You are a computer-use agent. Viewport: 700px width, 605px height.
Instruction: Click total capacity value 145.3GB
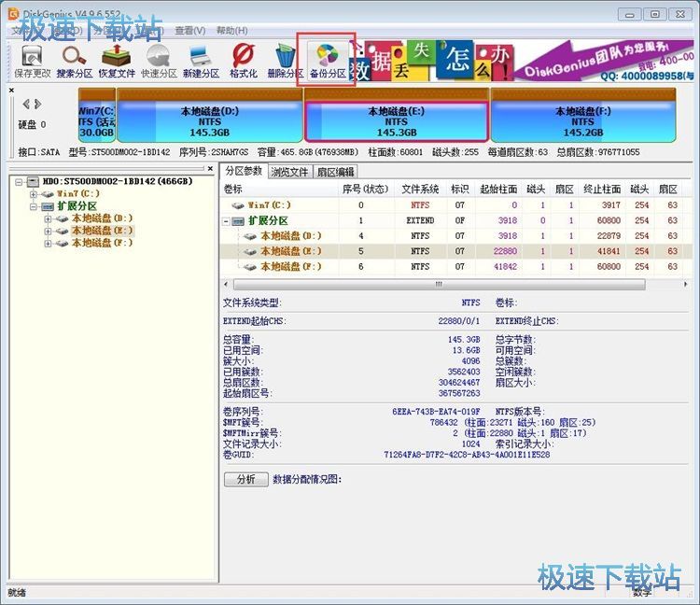tap(464, 340)
